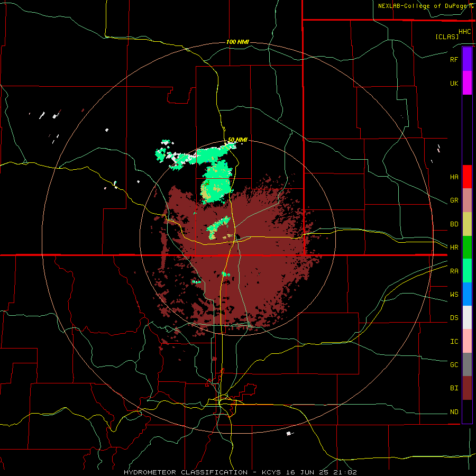
Task: Select the gray GC legend swatch
Action: click(x=467, y=364)
